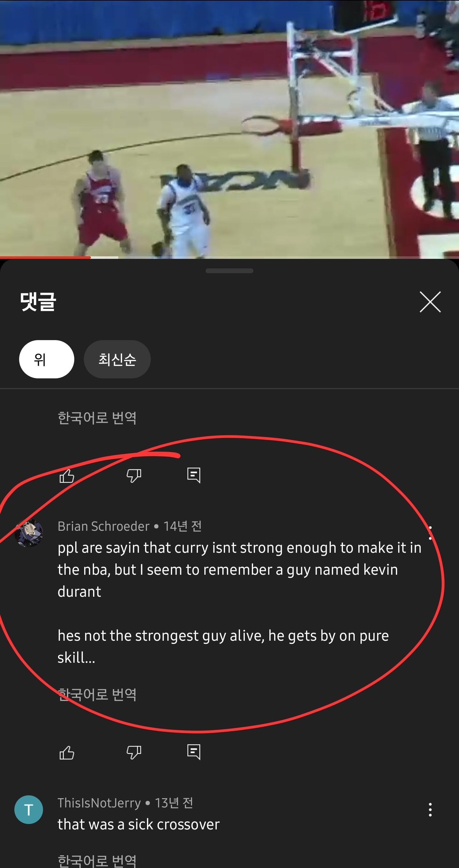459x868 pixels.
Task: Open ThisIsNotJerry's teal T avatar
Action: click(x=29, y=810)
